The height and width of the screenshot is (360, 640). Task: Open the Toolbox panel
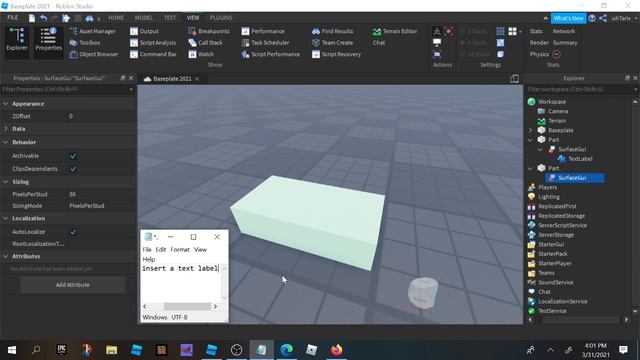[84, 42]
